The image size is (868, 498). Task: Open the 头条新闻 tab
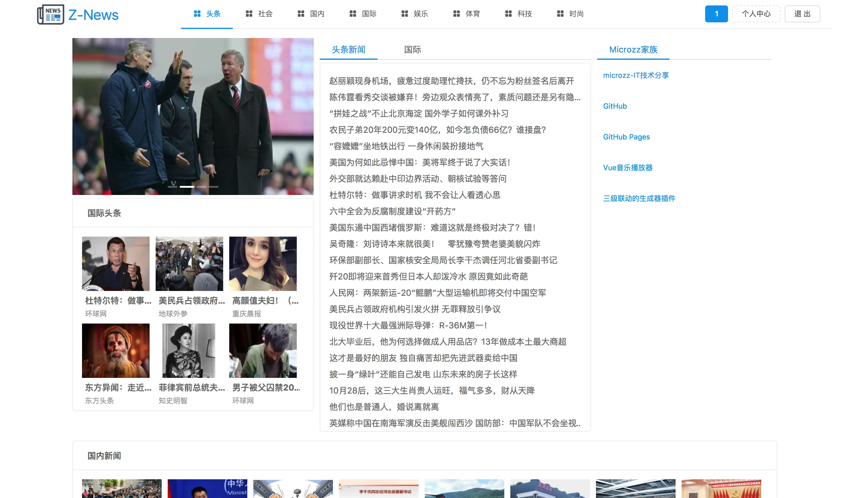click(x=348, y=49)
